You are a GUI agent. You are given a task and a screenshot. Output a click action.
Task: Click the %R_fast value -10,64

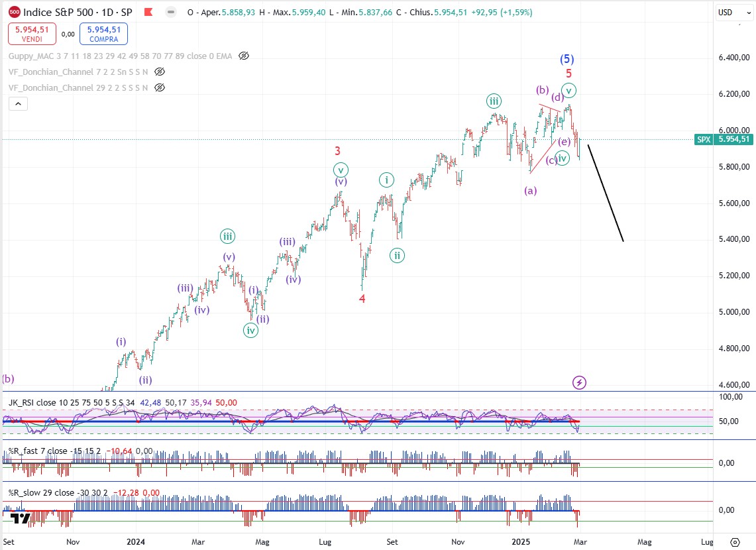pyautogui.click(x=119, y=451)
